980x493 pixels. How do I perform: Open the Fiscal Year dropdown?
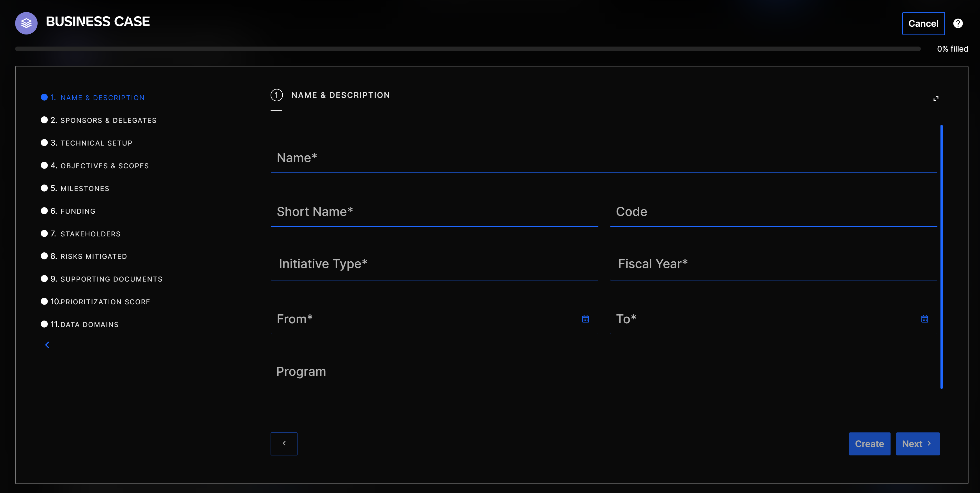tap(773, 264)
